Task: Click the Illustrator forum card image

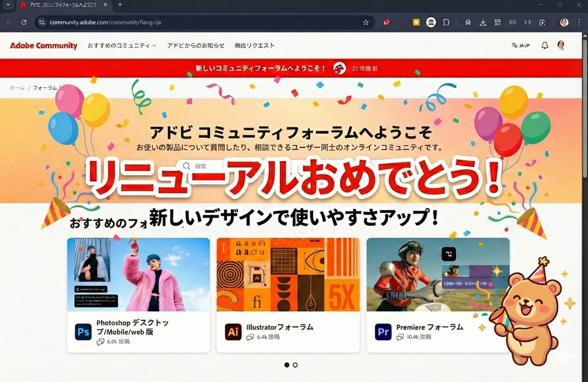Action: pyautogui.click(x=288, y=274)
